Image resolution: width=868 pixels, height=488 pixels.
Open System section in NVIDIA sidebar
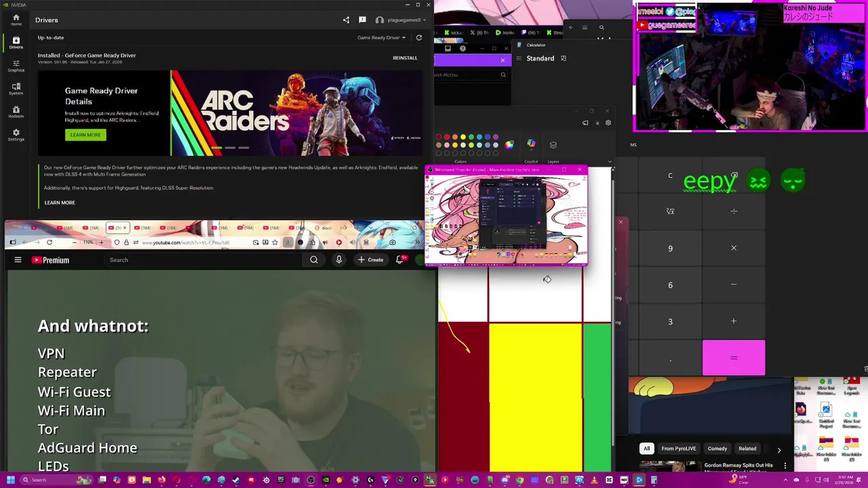pos(16,89)
